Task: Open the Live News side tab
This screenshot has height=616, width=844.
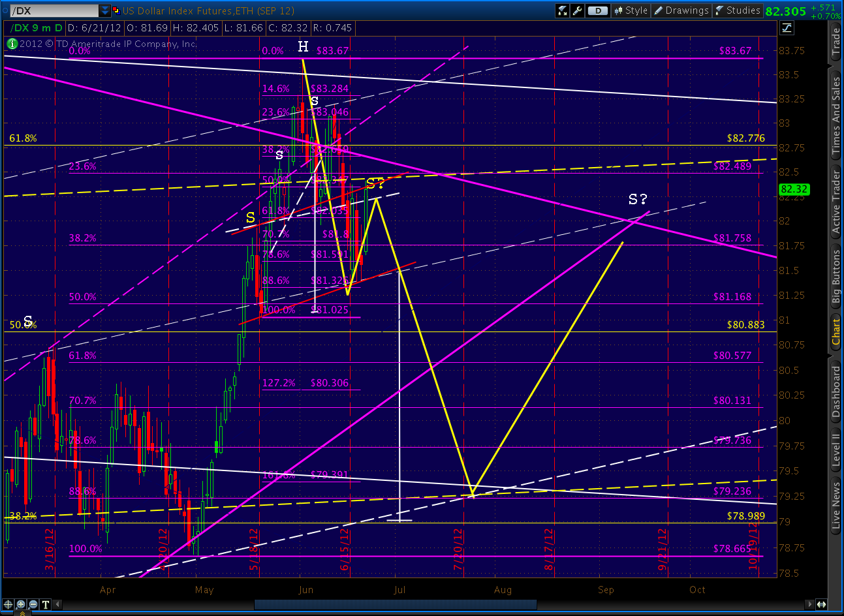Action: pyautogui.click(x=836, y=504)
